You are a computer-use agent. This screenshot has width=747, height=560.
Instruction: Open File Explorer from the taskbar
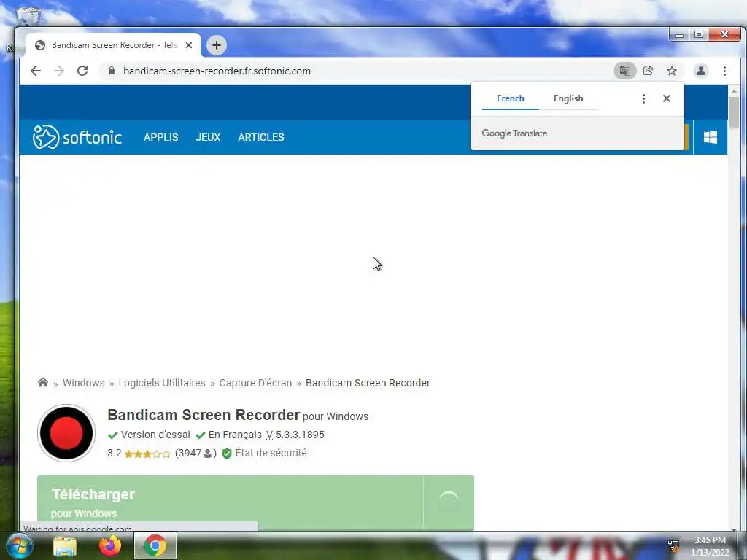pos(65,545)
